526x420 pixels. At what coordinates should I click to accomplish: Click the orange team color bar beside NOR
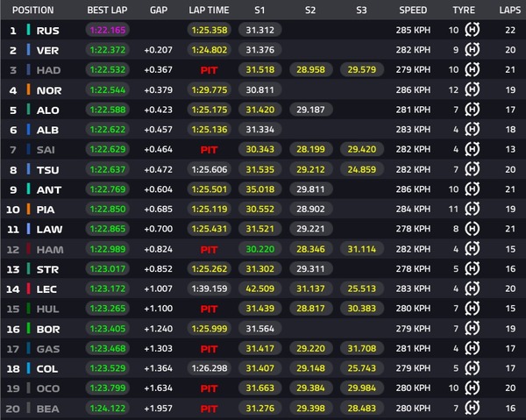point(29,89)
